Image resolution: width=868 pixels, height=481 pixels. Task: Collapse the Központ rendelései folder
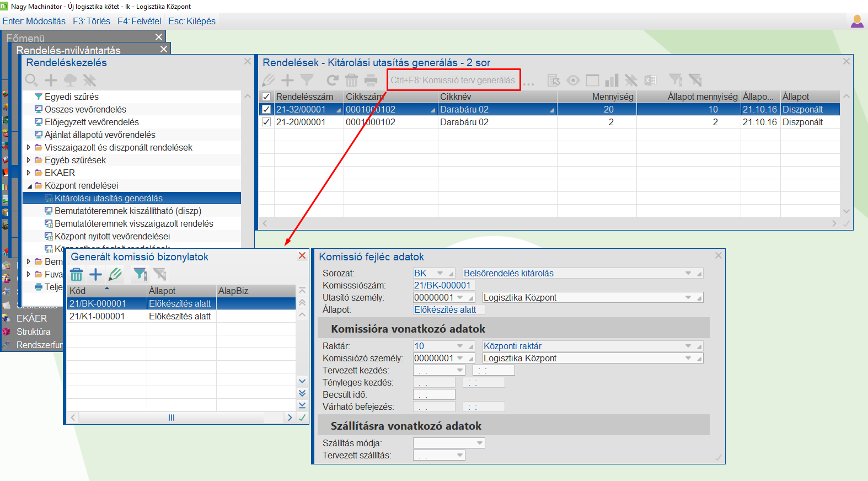[29, 186]
